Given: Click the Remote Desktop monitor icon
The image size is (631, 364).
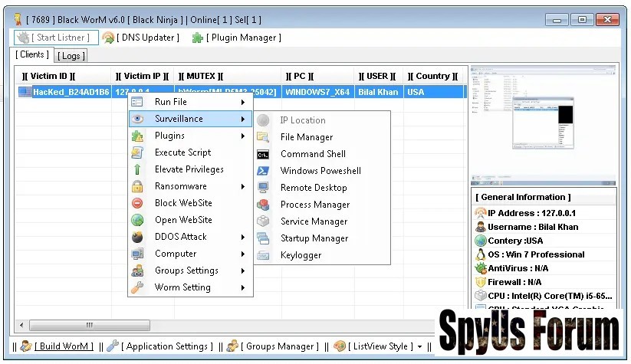Looking at the screenshot, I should point(263,188).
